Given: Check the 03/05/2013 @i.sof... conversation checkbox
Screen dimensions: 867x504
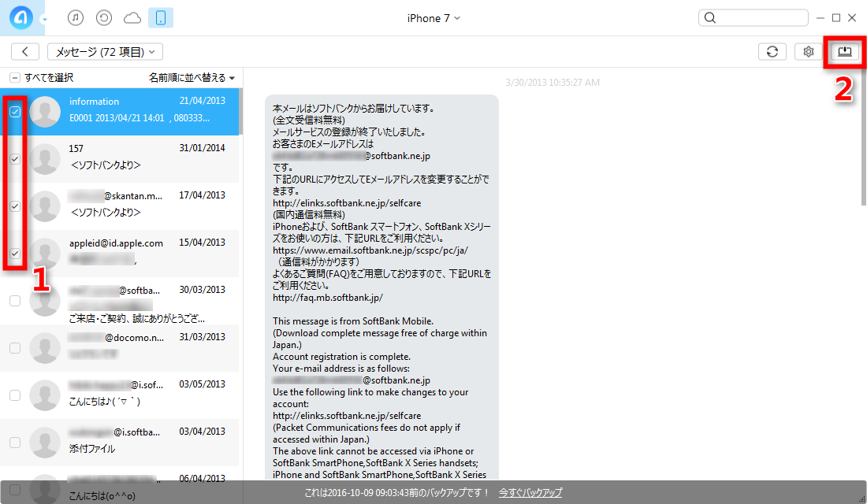Looking at the screenshot, I should click(x=15, y=395).
